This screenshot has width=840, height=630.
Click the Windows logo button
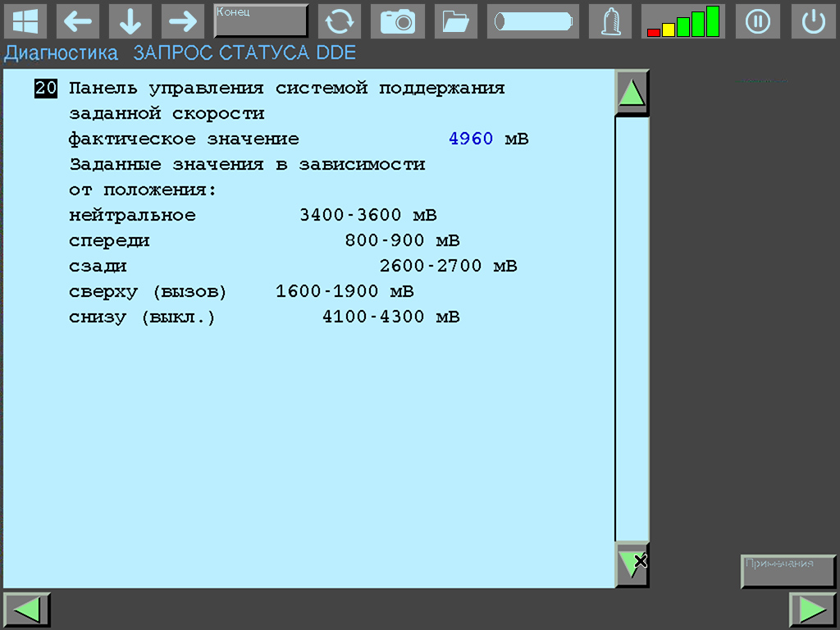coord(25,21)
